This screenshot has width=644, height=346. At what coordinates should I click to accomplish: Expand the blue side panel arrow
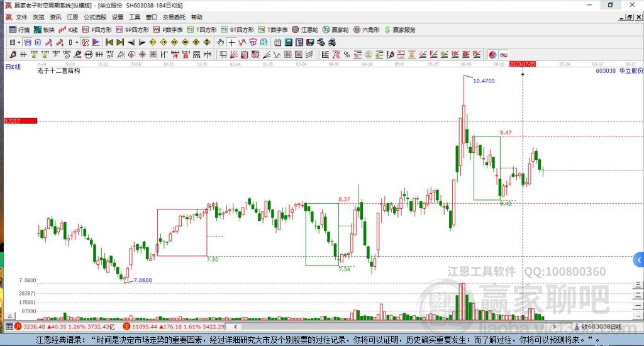[x=639, y=260]
